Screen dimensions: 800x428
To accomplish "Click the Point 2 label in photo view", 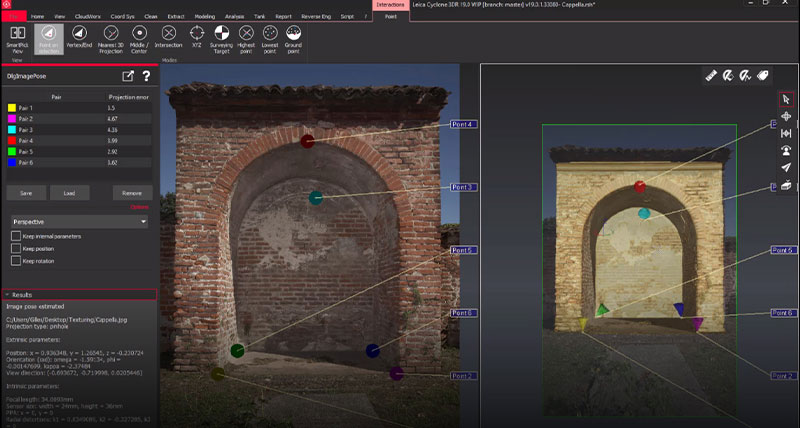I will (463, 376).
